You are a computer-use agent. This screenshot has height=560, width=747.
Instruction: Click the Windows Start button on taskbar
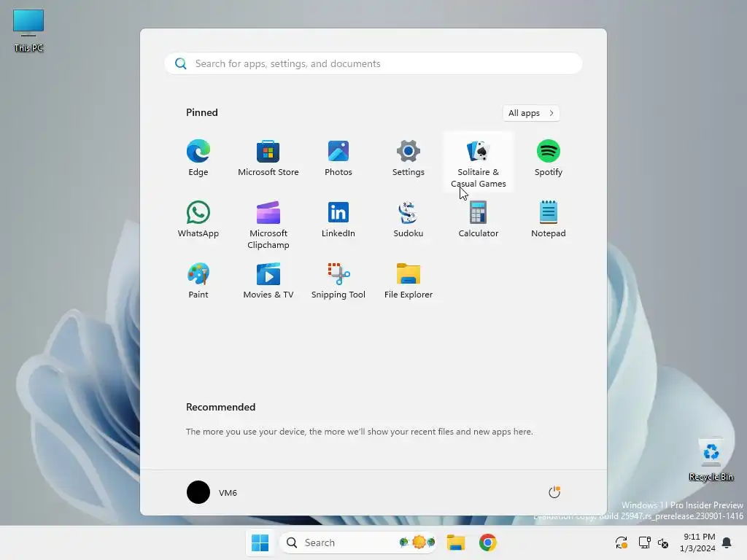coord(260,542)
